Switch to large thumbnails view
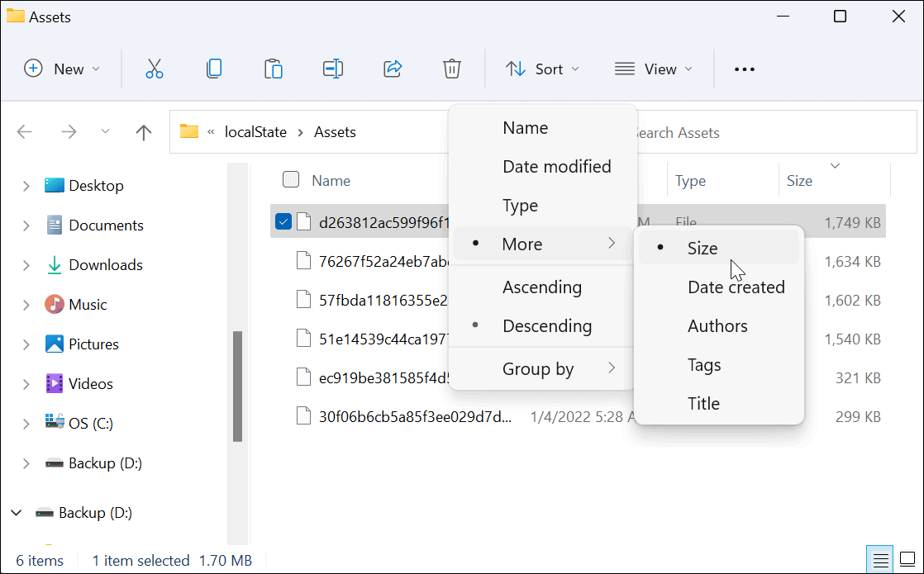Image resolution: width=924 pixels, height=574 pixels. pyautogui.click(x=908, y=559)
